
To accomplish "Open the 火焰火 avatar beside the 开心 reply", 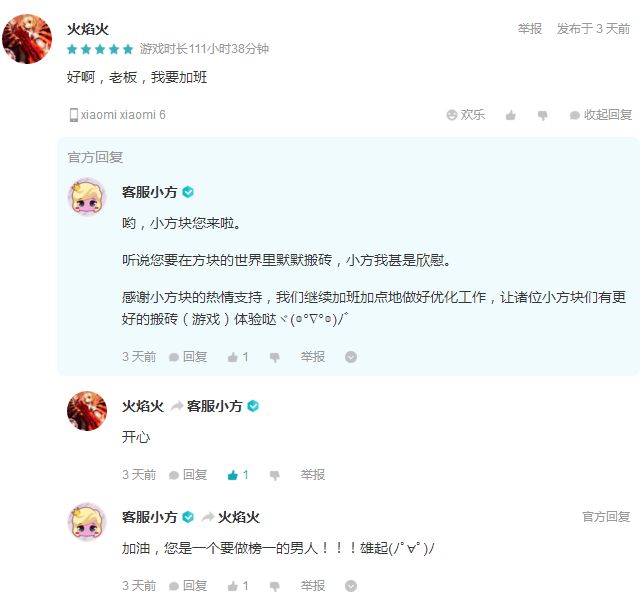I will click(x=87, y=411).
